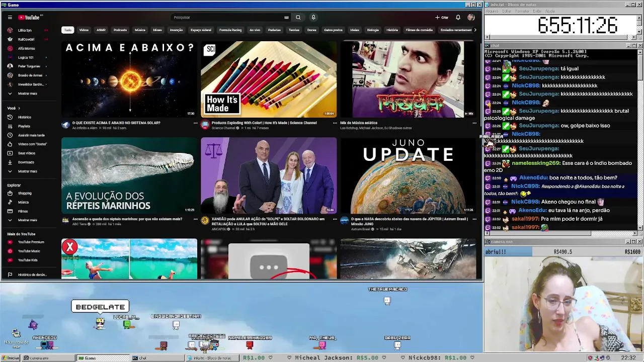Open Histórico in the sidebar

coord(24,117)
